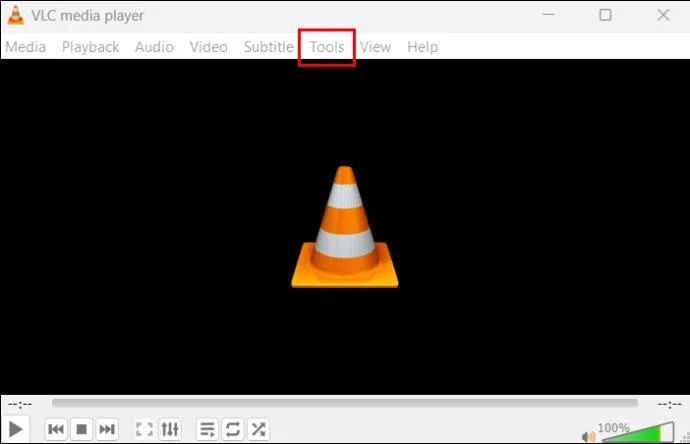This screenshot has width=690, height=444.
Task: Mute audio via speaker icon
Action: [588, 437]
